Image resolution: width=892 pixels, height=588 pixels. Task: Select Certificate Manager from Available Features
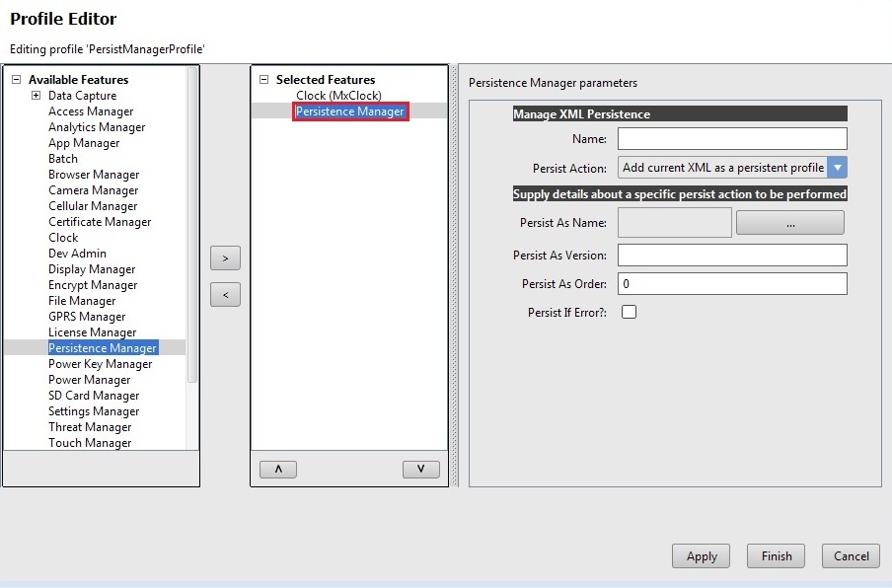tap(100, 222)
